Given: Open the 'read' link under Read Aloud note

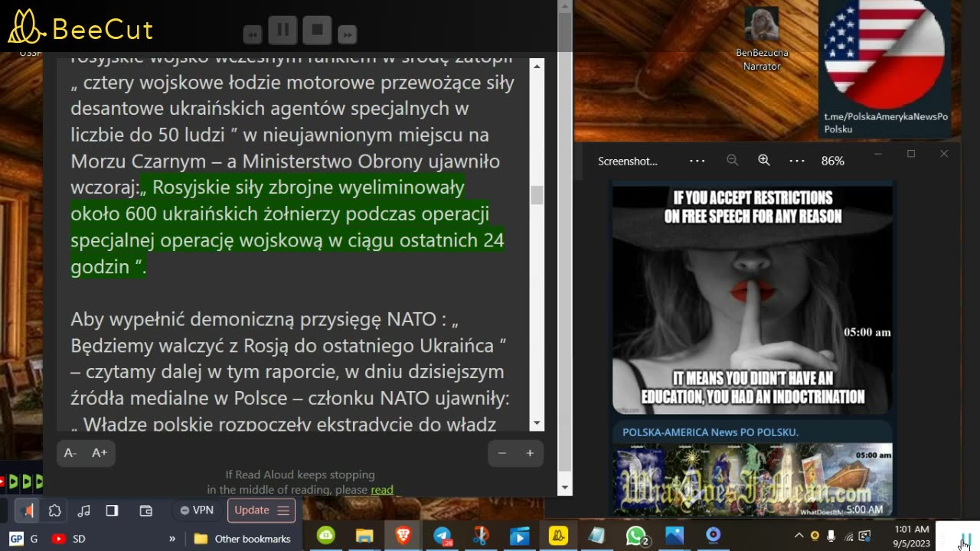Looking at the screenshot, I should pos(382,490).
